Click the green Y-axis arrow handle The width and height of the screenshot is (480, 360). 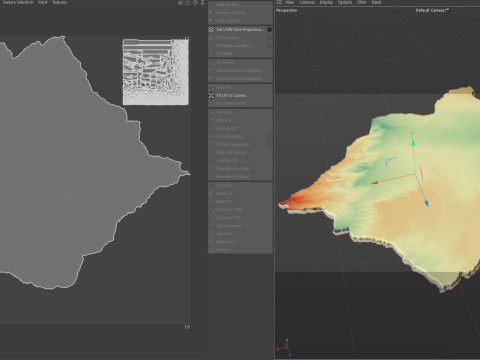(x=413, y=142)
